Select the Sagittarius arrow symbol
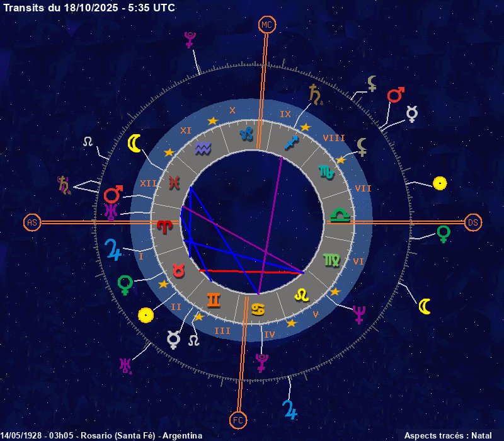The height and width of the screenshot is (441, 504). point(291,142)
